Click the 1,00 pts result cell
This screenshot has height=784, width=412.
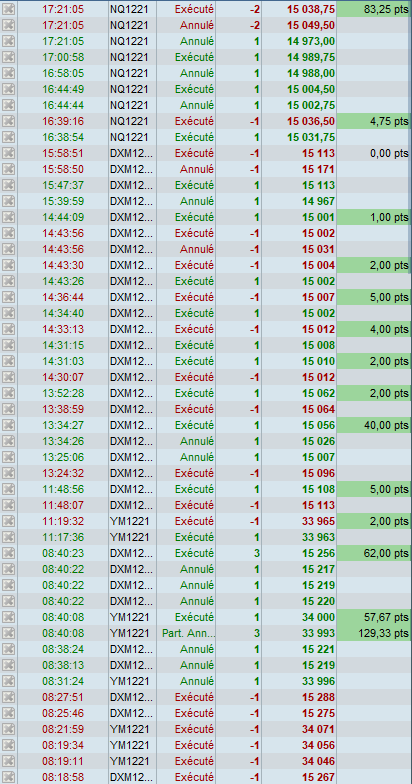(374, 217)
